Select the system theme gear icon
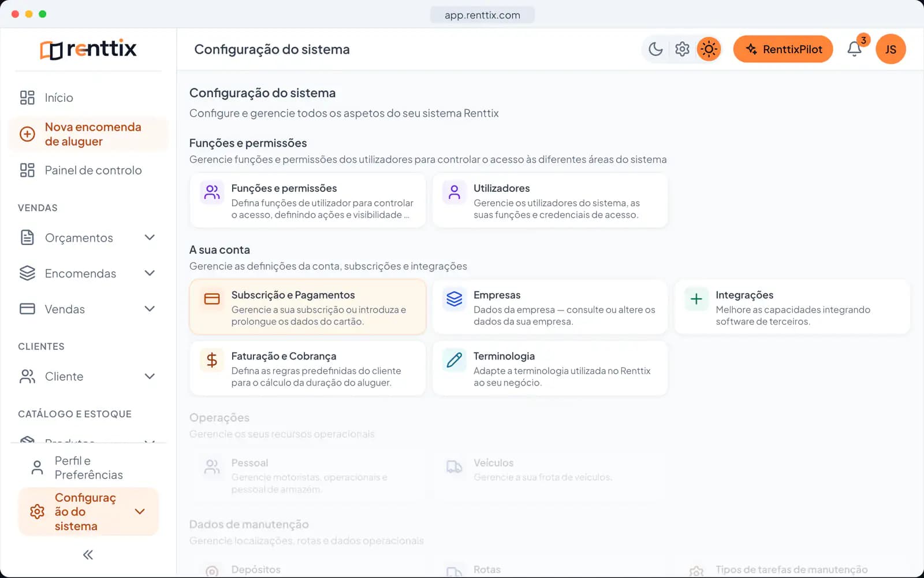924x578 pixels. (x=682, y=49)
